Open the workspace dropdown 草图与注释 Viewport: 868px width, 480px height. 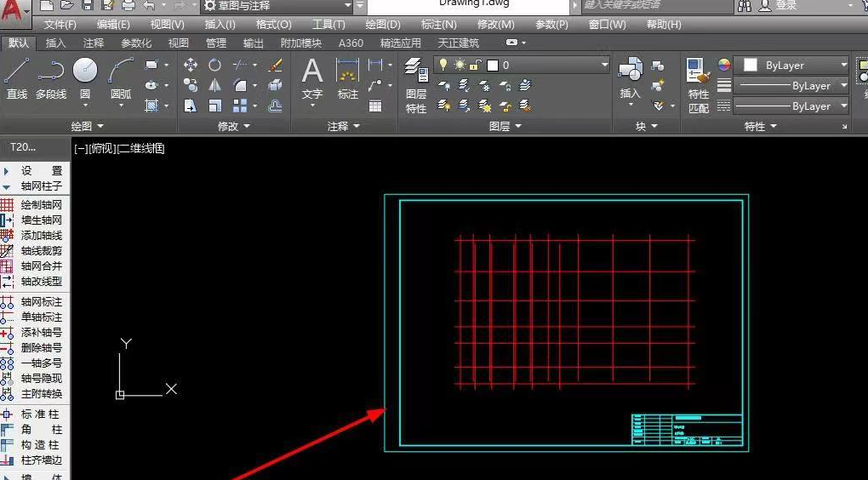point(277,6)
